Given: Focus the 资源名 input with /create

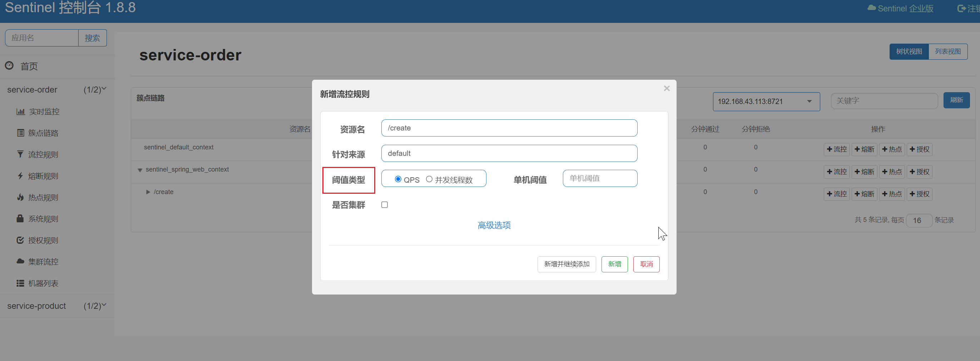Looking at the screenshot, I should pos(509,128).
